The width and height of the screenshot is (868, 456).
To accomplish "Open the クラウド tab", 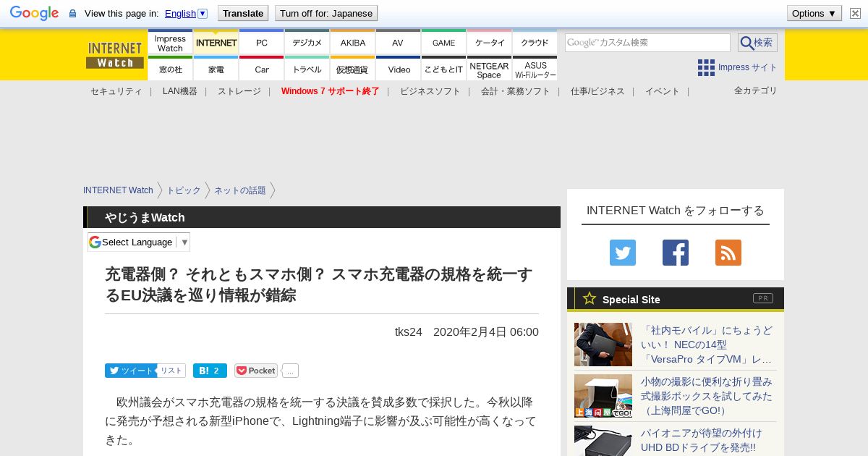I will (535, 43).
